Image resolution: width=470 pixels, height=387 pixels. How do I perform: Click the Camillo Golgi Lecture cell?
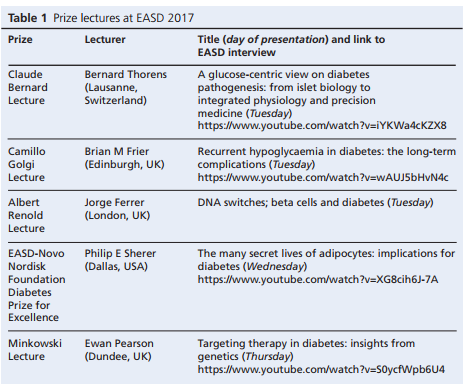(27, 164)
